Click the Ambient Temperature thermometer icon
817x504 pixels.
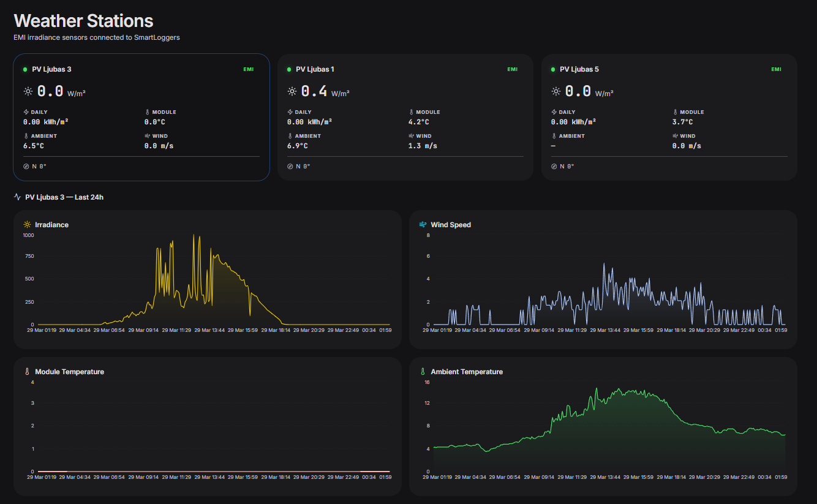[423, 372]
